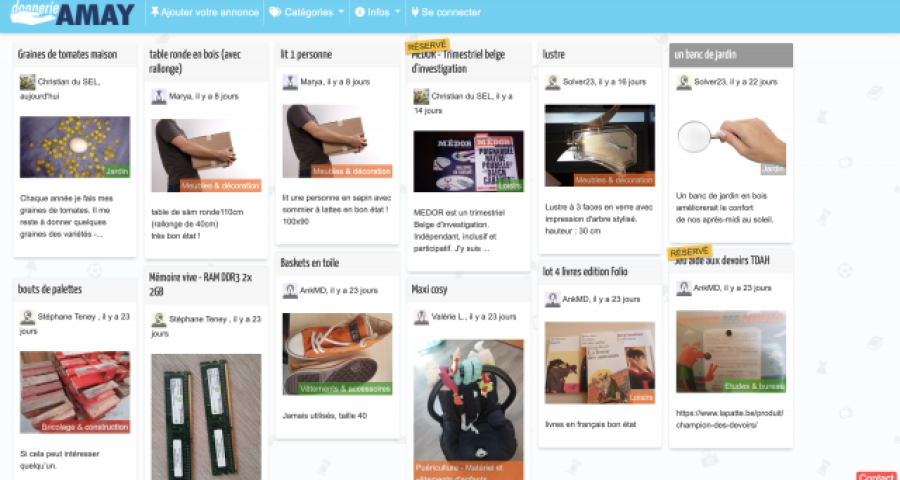This screenshot has height=480, width=900.
Task: Select the Jardin tag on tomato seeds photo
Action: 117,171
